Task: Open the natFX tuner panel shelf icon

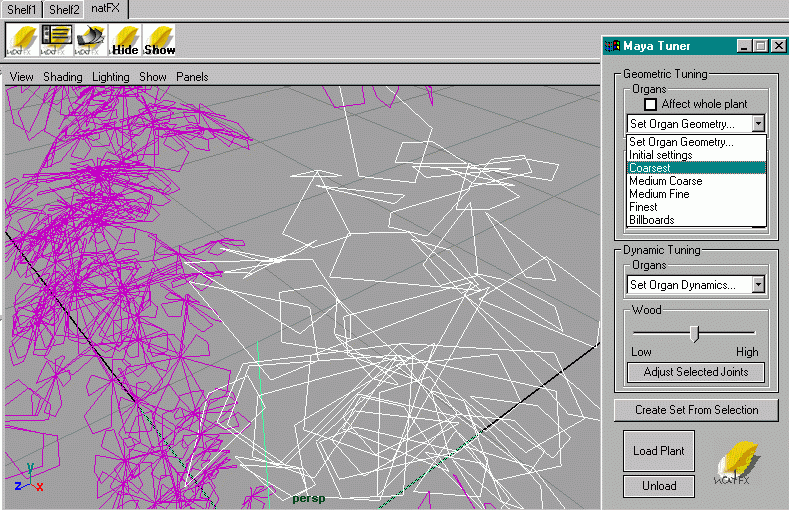Action: point(56,39)
